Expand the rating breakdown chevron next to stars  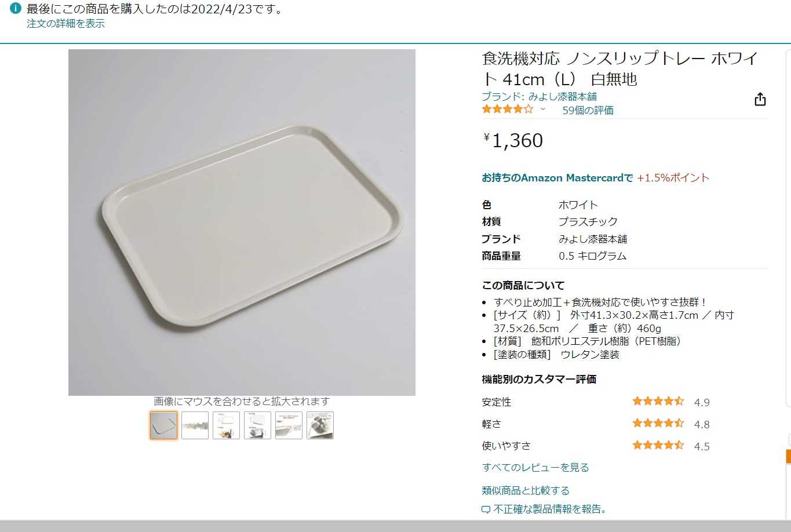[x=543, y=109]
